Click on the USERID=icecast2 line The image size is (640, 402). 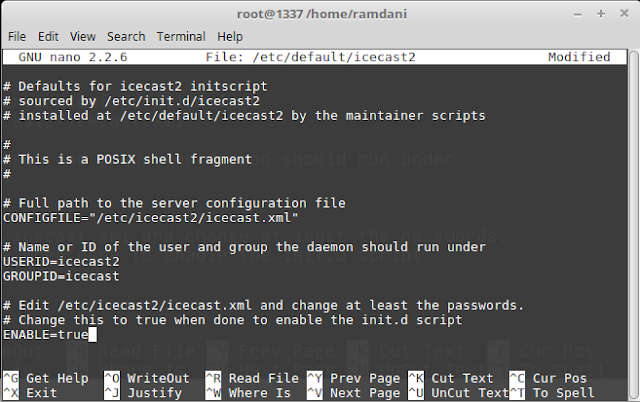coord(61,261)
